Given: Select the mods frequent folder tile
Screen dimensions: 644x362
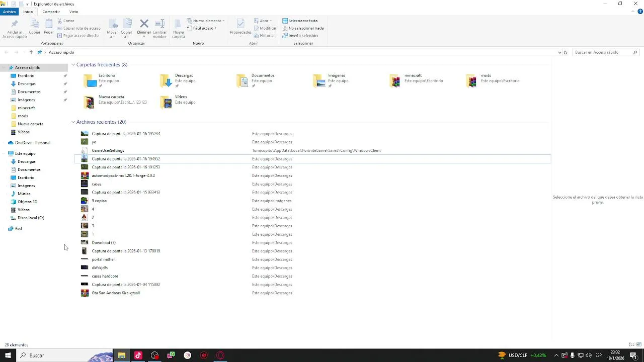Looking at the screenshot, I should click(493, 80).
